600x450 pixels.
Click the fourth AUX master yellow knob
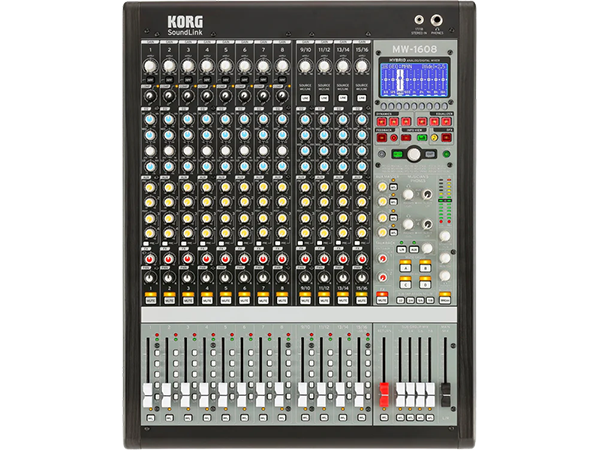pyautogui.click(x=382, y=232)
